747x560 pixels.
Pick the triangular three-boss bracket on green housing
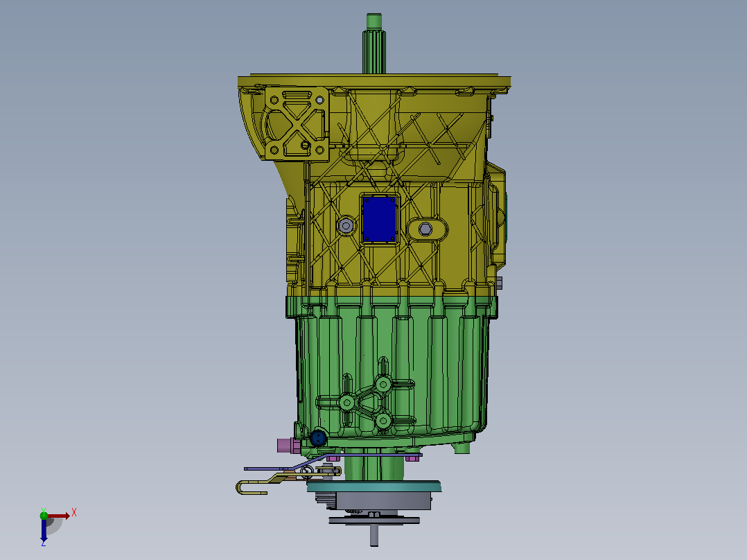point(367,402)
